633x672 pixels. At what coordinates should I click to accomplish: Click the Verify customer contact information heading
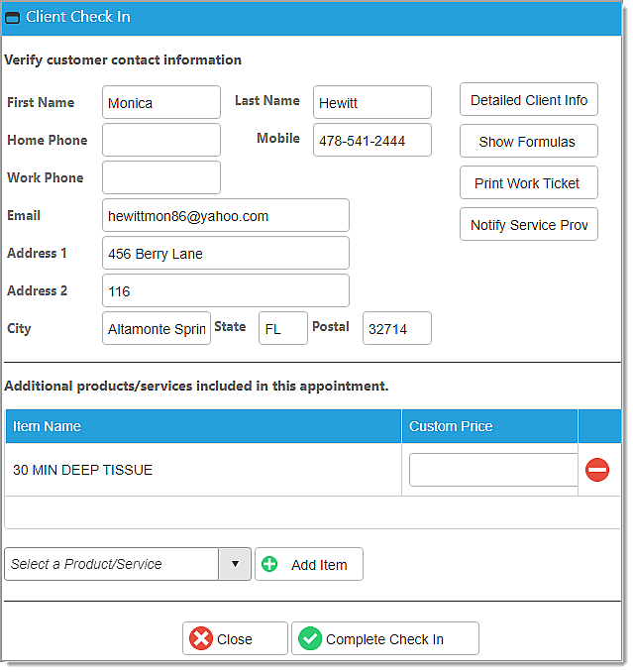click(123, 59)
